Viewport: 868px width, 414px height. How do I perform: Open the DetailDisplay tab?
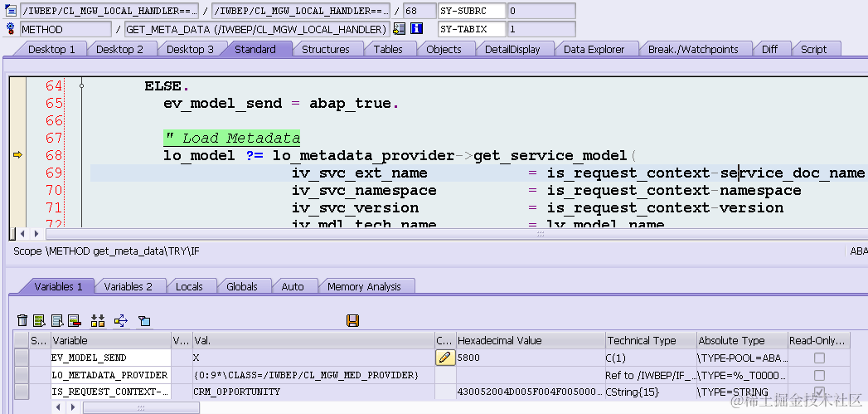(x=512, y=49)
